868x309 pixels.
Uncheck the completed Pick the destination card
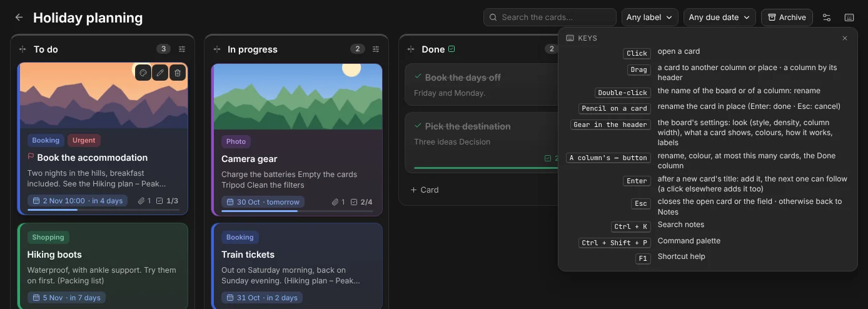pos(418,125)
